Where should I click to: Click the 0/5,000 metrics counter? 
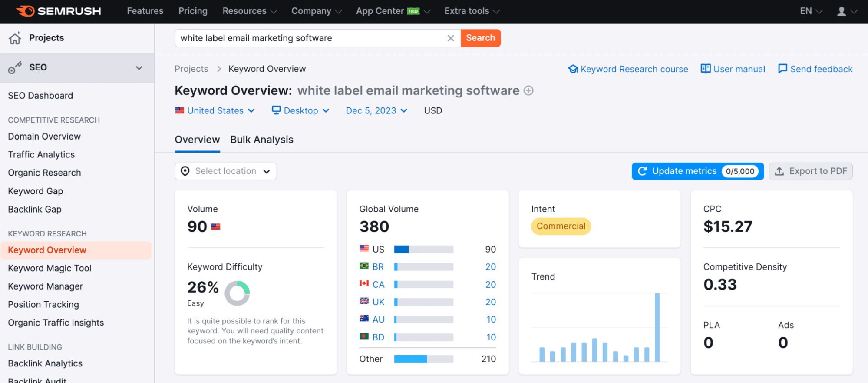point(740,171)
